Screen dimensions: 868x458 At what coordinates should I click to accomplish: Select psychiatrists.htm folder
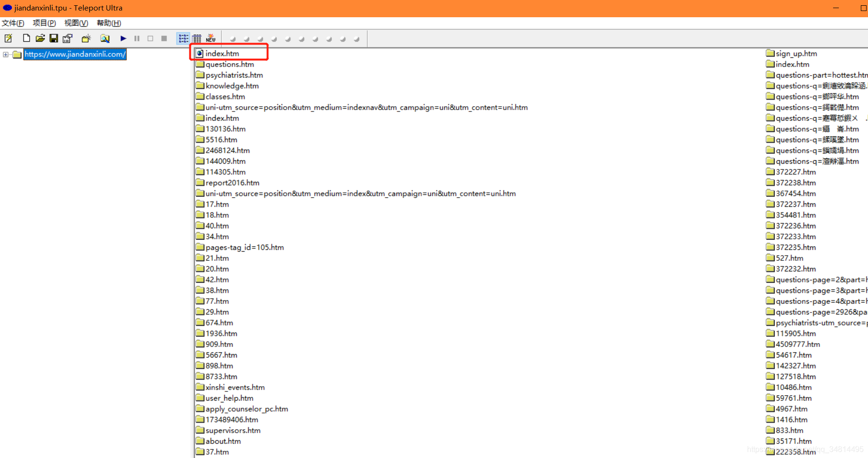(234, 75)
